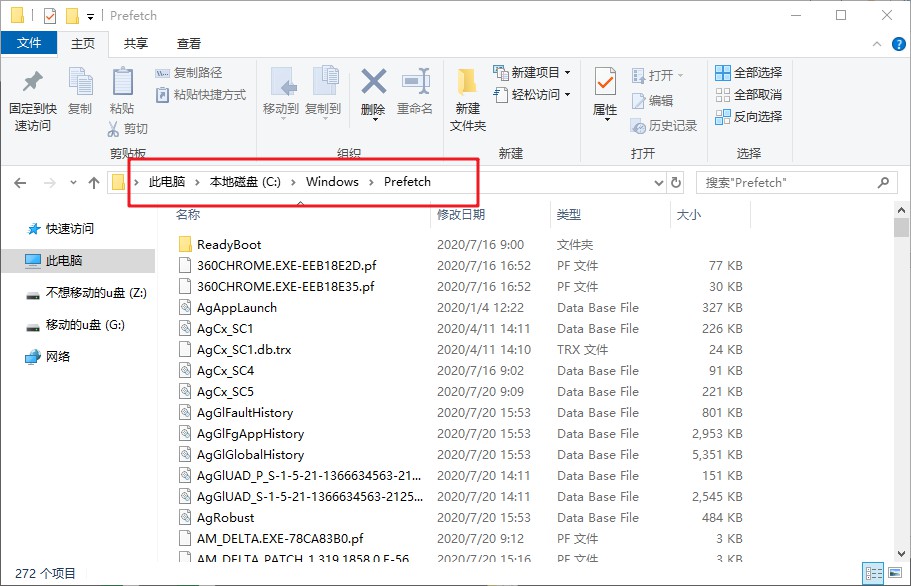Click 粘贴快捷方式 in the ribbon
Viewport: 911px width, 586px height.
(201, 95)
